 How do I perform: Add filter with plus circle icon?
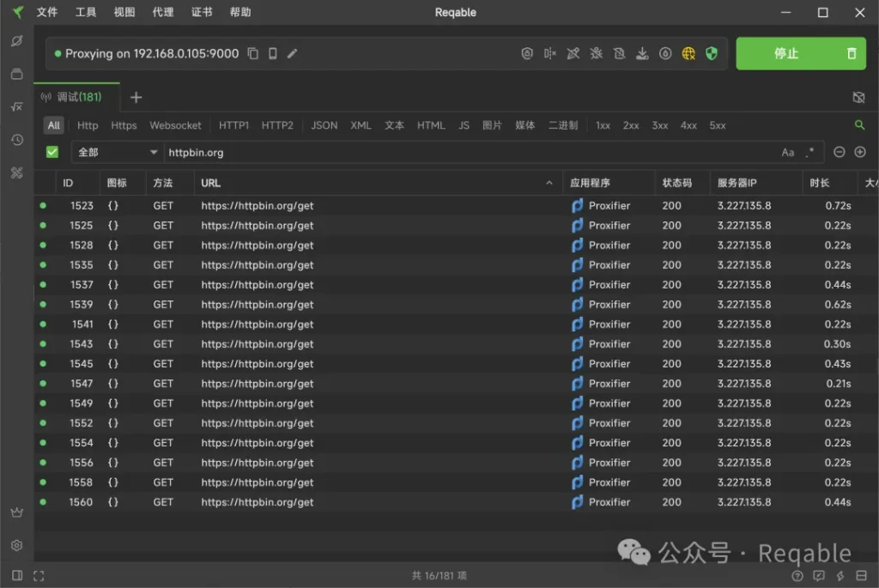[860, 152]
